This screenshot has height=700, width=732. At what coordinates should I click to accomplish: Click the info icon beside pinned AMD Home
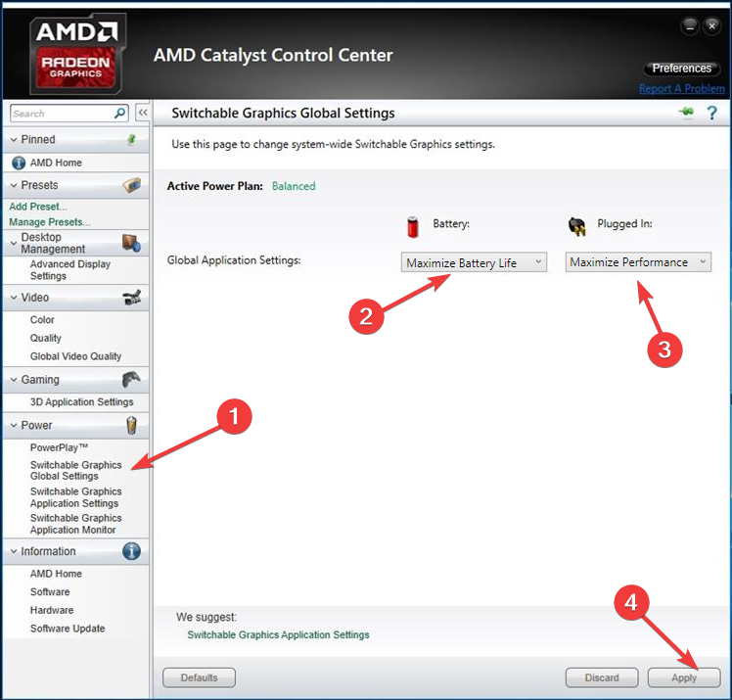click(x=19, y=163)
